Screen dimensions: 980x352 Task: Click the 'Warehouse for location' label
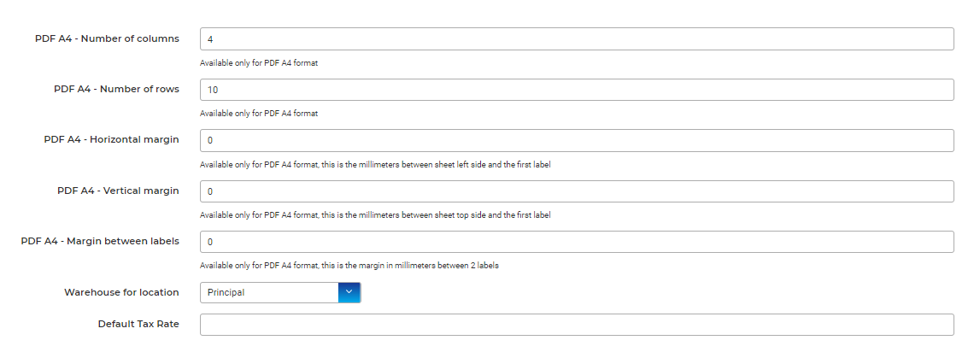tap(121, 292)
